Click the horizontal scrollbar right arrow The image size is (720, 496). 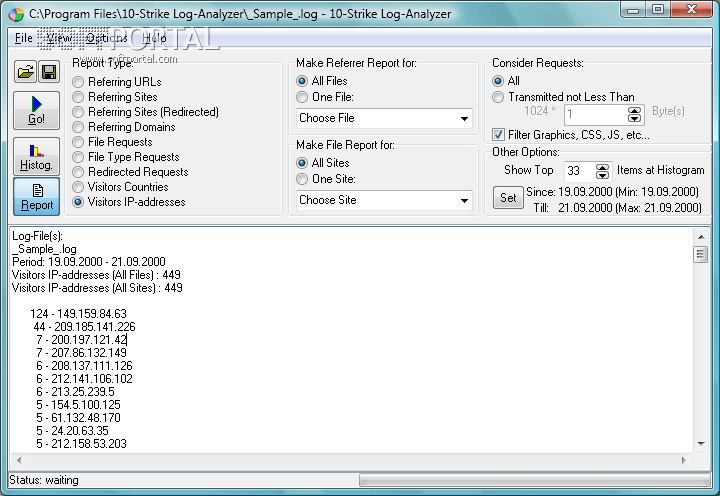coord(684,460)
